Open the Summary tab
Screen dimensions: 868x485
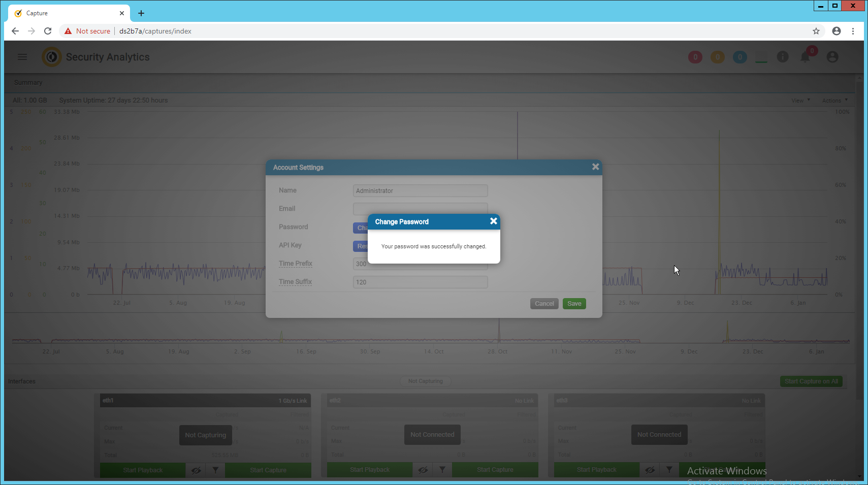click(28, 83)
